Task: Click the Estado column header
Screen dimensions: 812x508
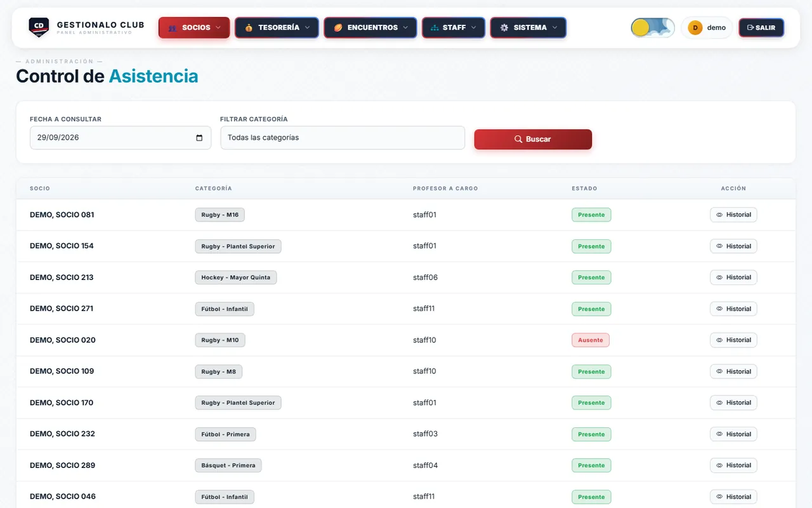Action: coord(584,189)
